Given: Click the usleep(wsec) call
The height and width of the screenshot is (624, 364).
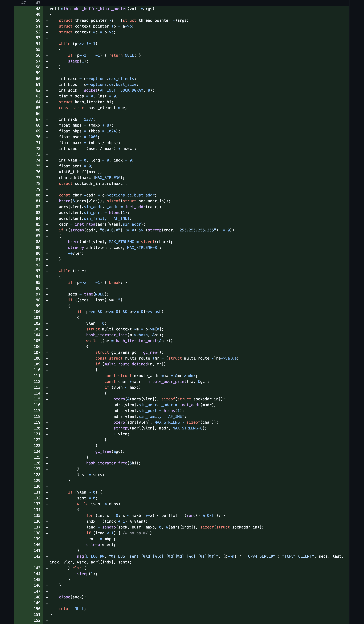Looking at the screenshot, I should coord(100,545).
